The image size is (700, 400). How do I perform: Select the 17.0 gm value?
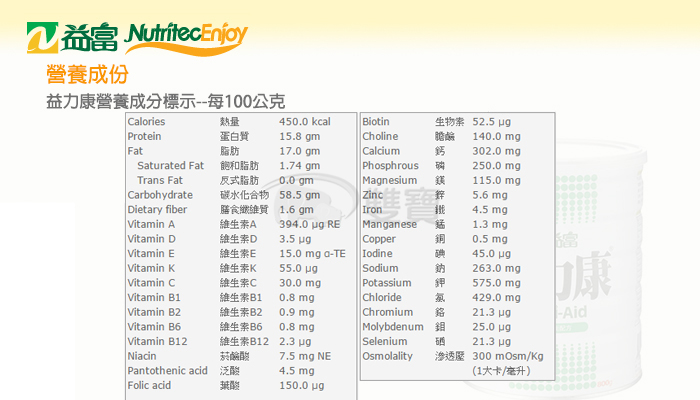click(x=300, y=151)
